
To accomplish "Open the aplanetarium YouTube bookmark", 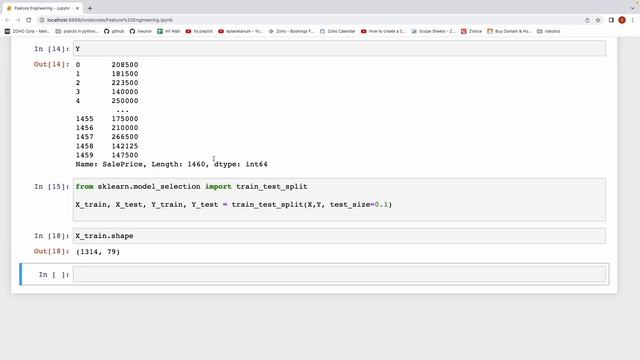I will coord(240,31).
